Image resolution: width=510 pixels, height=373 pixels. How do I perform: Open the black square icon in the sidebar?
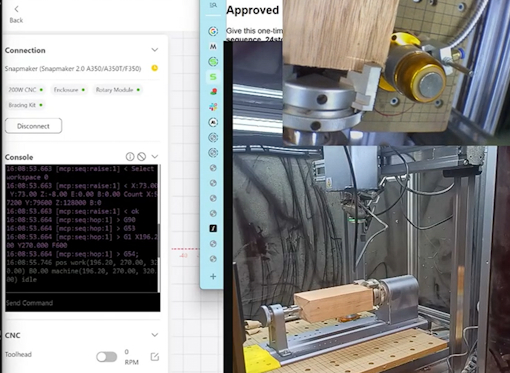[x=213, y=228]
